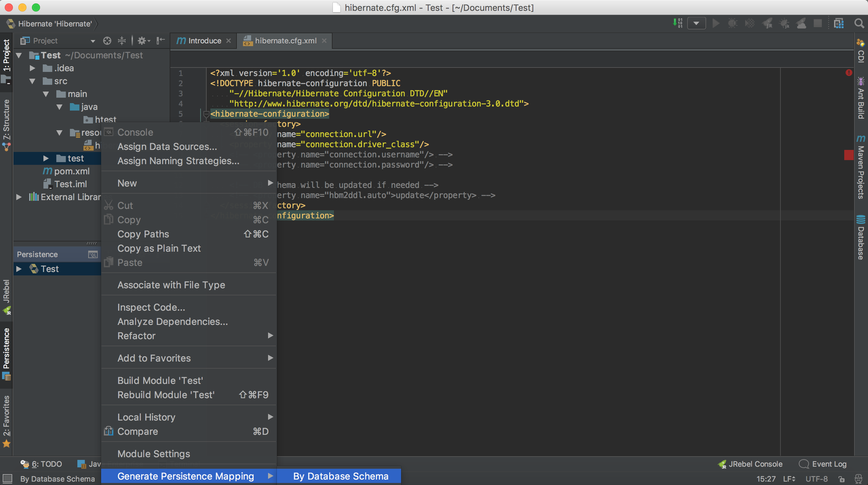Open the Event Log
The width and height of the screenshot is (868, 485).
coord(823,464)
